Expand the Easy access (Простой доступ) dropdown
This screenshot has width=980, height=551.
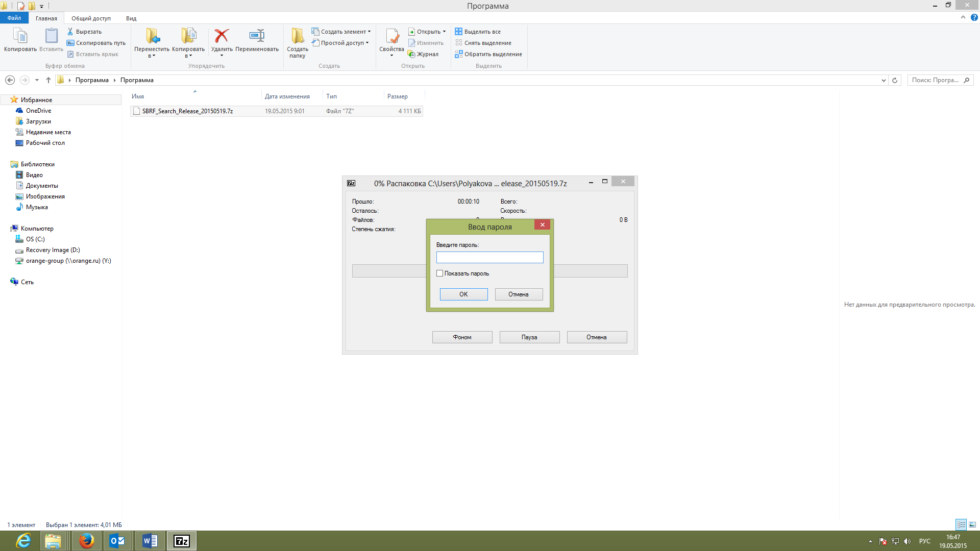click(x=340, y=43)
